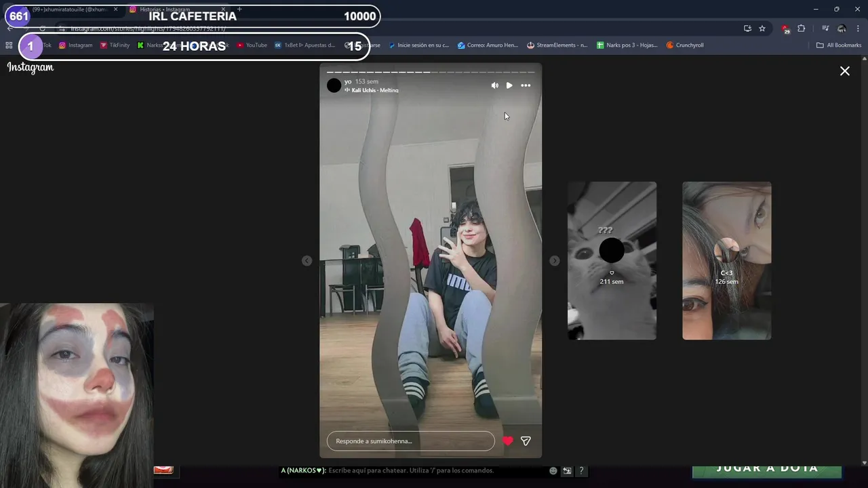Click the reply field for sumikohenna
Viewport: 868px width, 488px height.
tap(411, 441)
